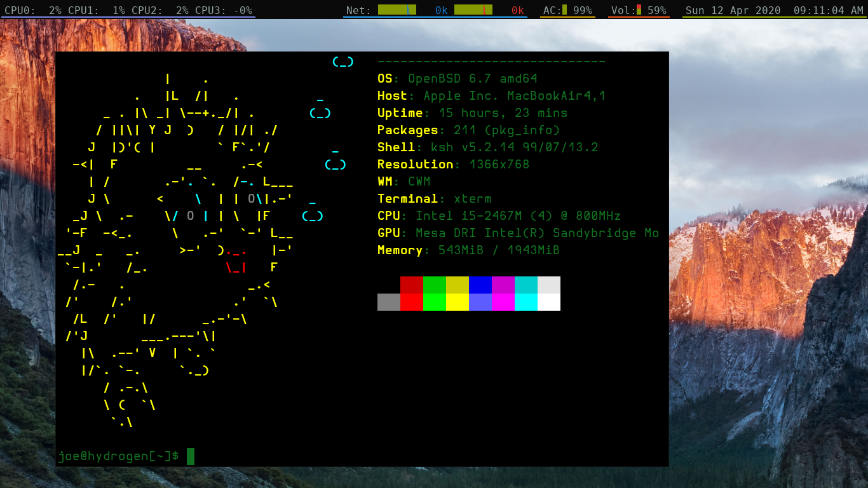868x488 pixels.
Task: Click the Vol 59% volume indicator
Action: [x=639, y=10]
